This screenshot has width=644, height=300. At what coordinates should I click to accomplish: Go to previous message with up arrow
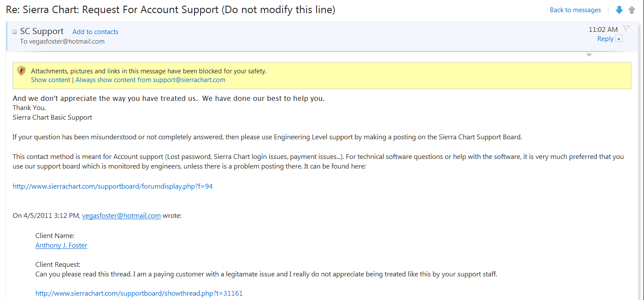pyautogui.click(x=632, y=10)
